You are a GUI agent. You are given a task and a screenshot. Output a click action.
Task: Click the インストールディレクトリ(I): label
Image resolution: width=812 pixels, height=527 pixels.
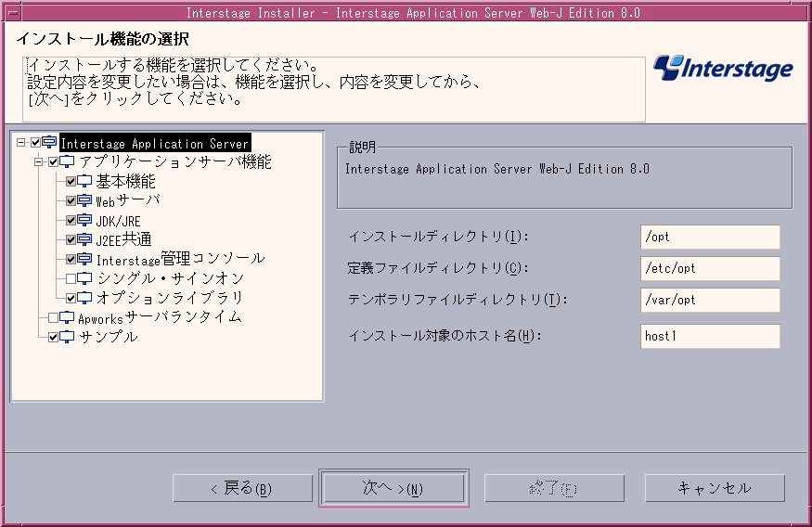point(438,238)
